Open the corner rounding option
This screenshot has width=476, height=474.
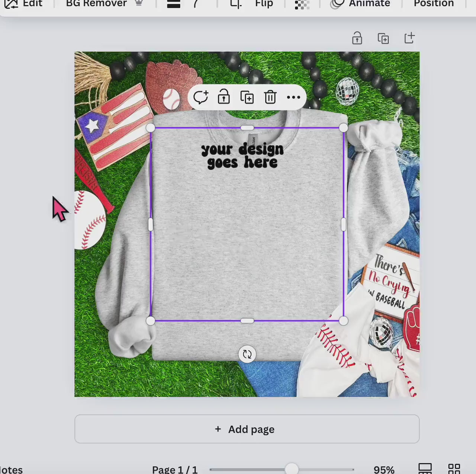click(x=196, y=4)
